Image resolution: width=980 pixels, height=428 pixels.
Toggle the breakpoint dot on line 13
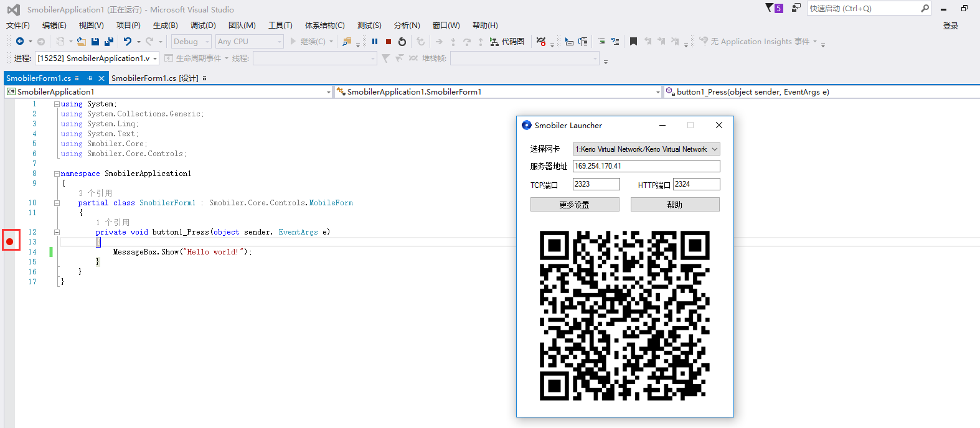coord(10,241)
